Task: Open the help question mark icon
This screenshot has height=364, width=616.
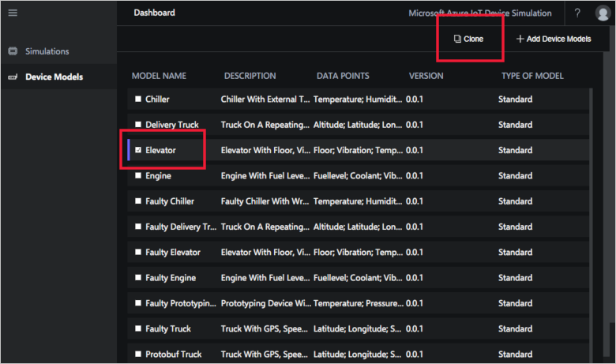Action: point(577,13)
